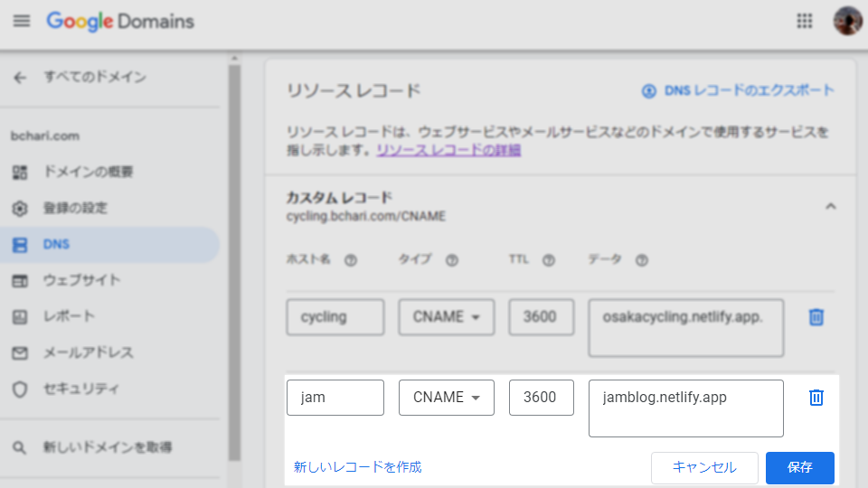Click the TTL field of jam record

tap(542, 398)
